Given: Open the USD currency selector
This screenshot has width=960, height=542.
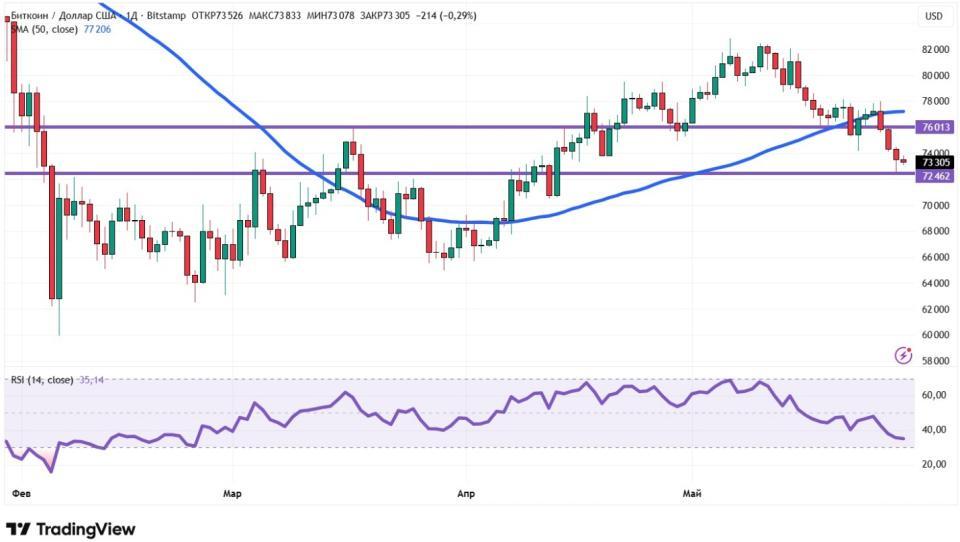Looking at the screenshot, I should coord(933,17).
